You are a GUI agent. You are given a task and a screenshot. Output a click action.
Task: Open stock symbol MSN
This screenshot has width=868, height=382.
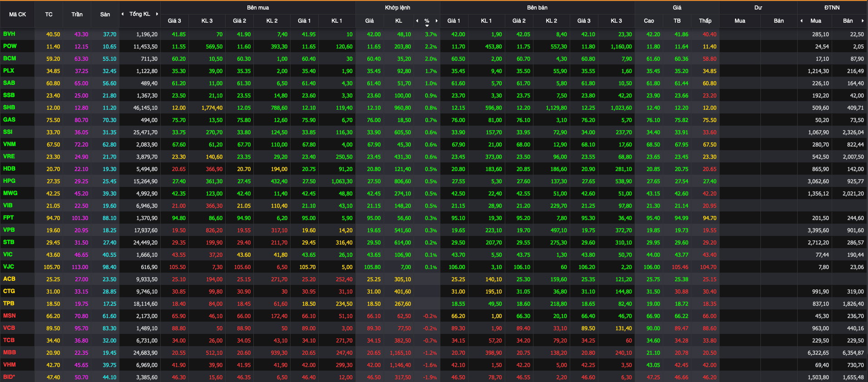10,316
